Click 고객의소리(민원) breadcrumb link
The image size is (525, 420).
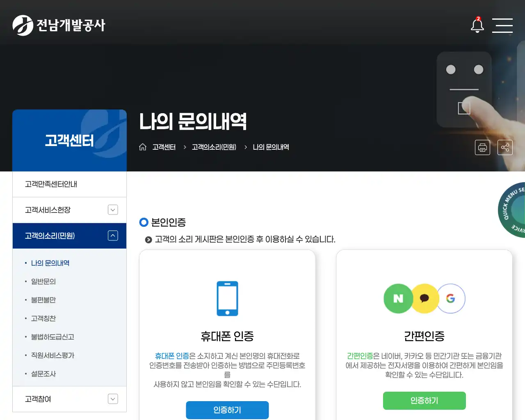[214, 147]
